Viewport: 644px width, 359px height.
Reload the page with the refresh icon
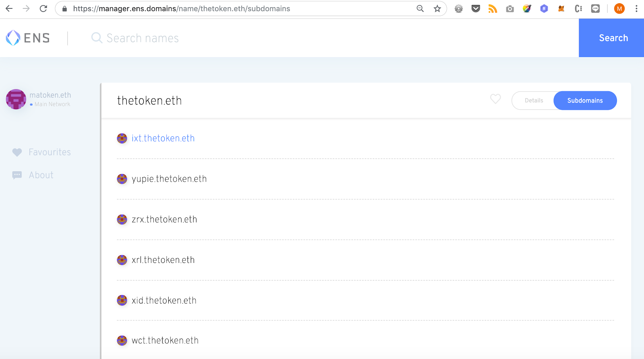(43, 8)
